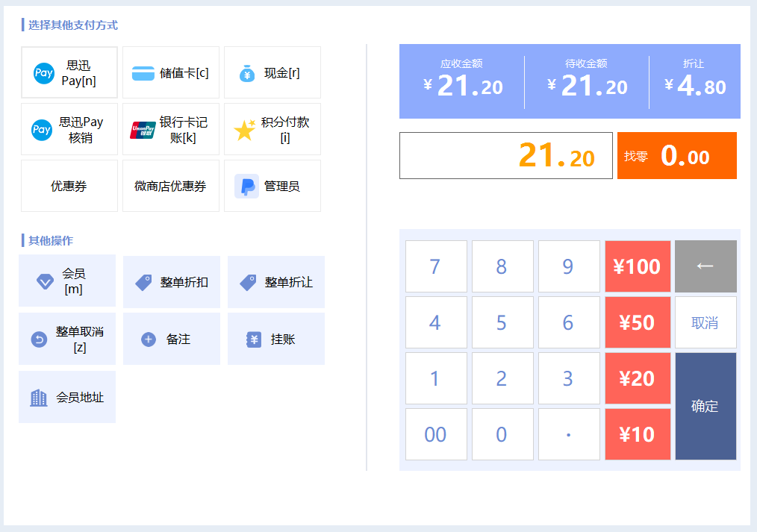Image resolution: width=757 pixels, height=532 pixels.
Task: Tap the ¥100 quick amount key
Action: (x=638, y=266)
